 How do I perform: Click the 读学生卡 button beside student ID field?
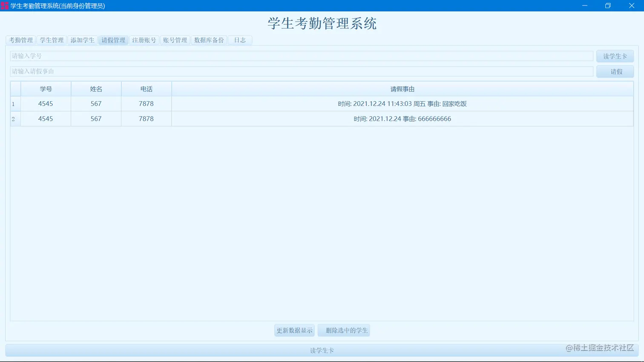coord(615,56)
